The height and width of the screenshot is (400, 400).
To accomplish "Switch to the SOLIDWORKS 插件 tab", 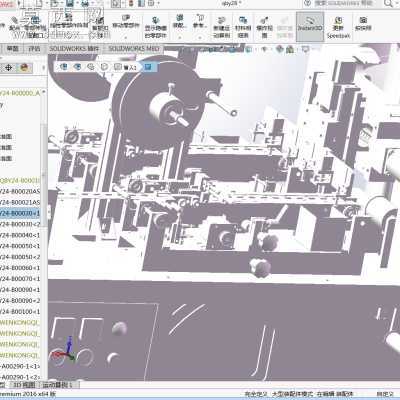I will (x=74, y=49).
